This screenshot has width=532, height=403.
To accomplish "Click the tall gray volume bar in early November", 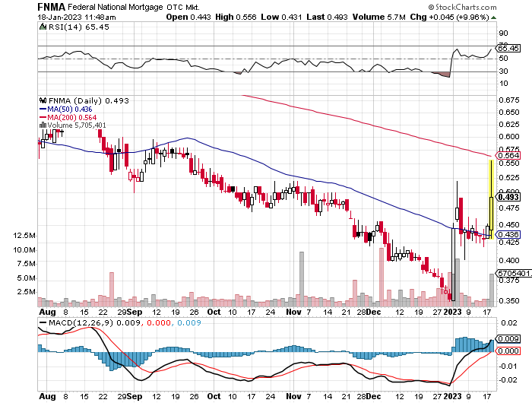I will [302, 279].
